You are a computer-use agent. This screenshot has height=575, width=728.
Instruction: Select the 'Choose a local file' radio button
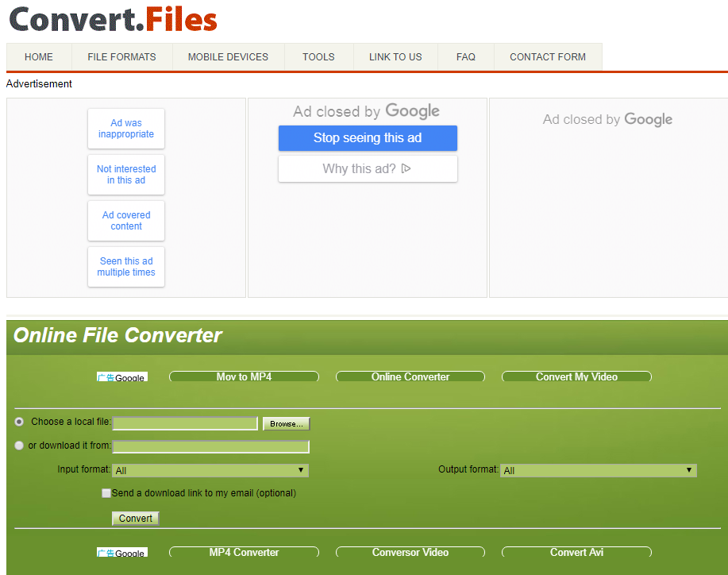pyautogui.click(x=20, y=422)
